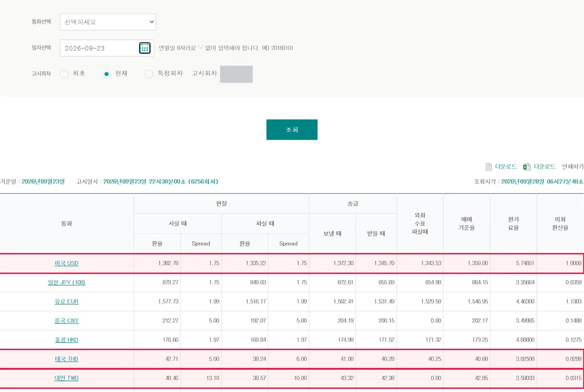The width and height of the screenshot is (584, 392).
Task: Click CNY base rate 202.17
Action: [x=479, y=321]
